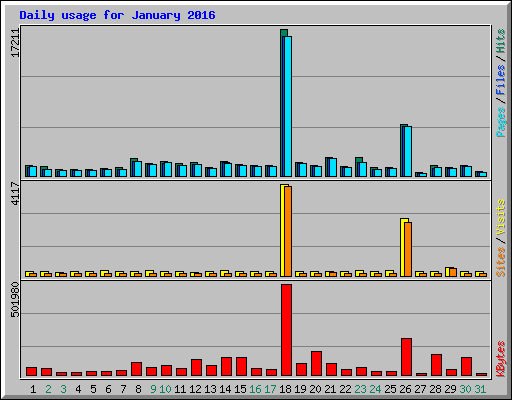The width and height of the screenshot is (512, 400).
Task: Click day label 8 on x-axis
Action: [x=138, y=389]
